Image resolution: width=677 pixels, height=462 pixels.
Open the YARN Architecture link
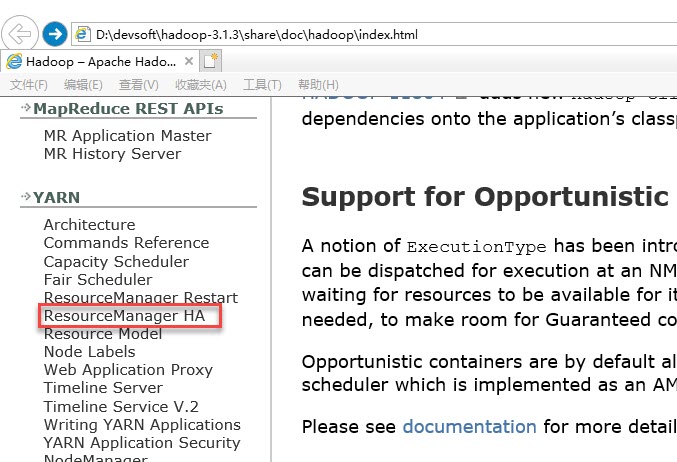click(89, 225)
